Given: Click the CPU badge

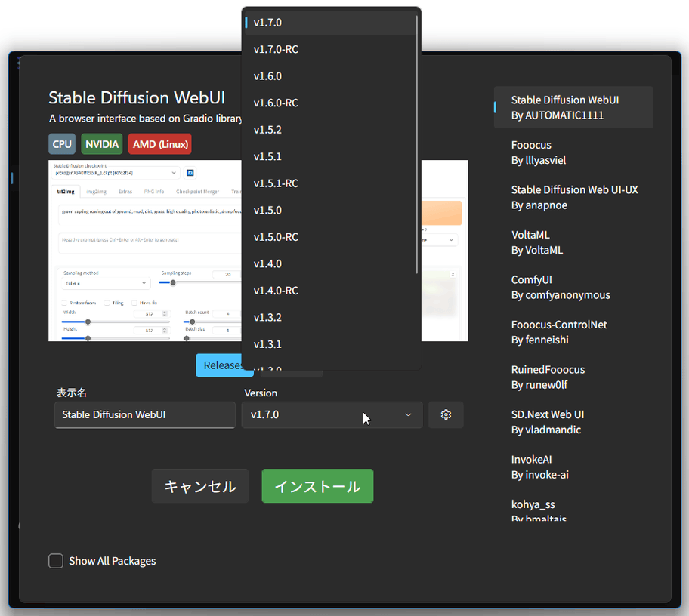Looking at the screenshot, I should click(x=62, y=144).
